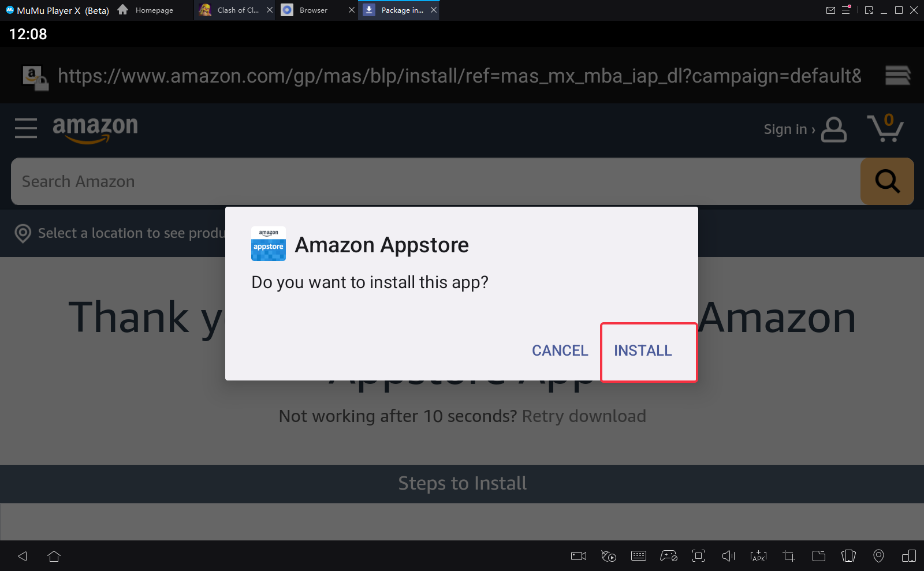Click the 12:08 clock in status bar
924x571 pixels.
[x=28, y=34]
